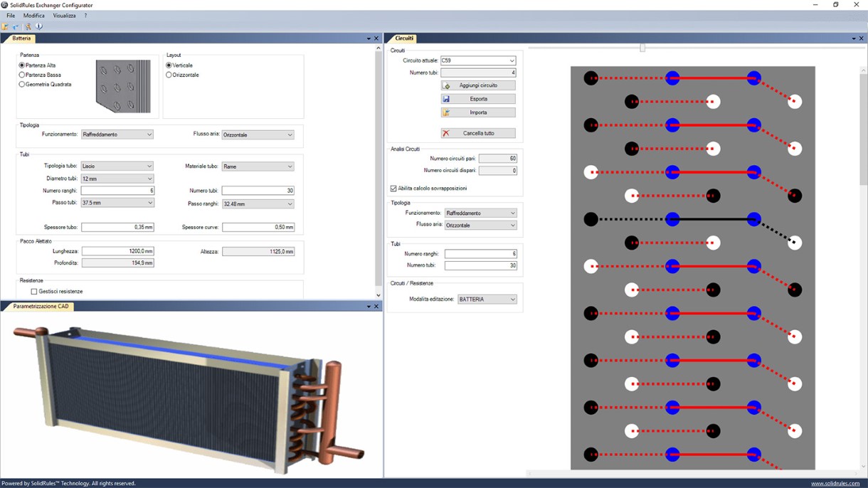Viewport: 868px width, 488px height.
Task: Open Modalità editazione BATTERIA dropdown
Action: pyautogui.click(x=487, y=299)
